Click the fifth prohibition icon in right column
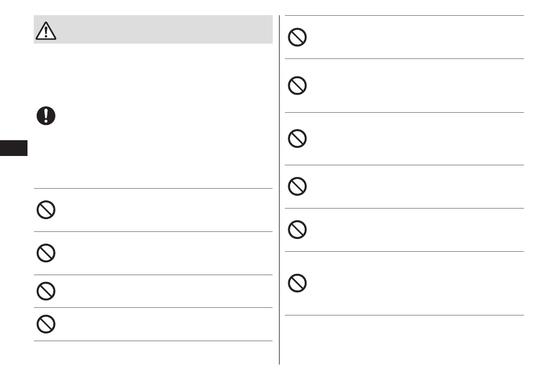Screen dimensions: 558x392 tap(297, 230)
